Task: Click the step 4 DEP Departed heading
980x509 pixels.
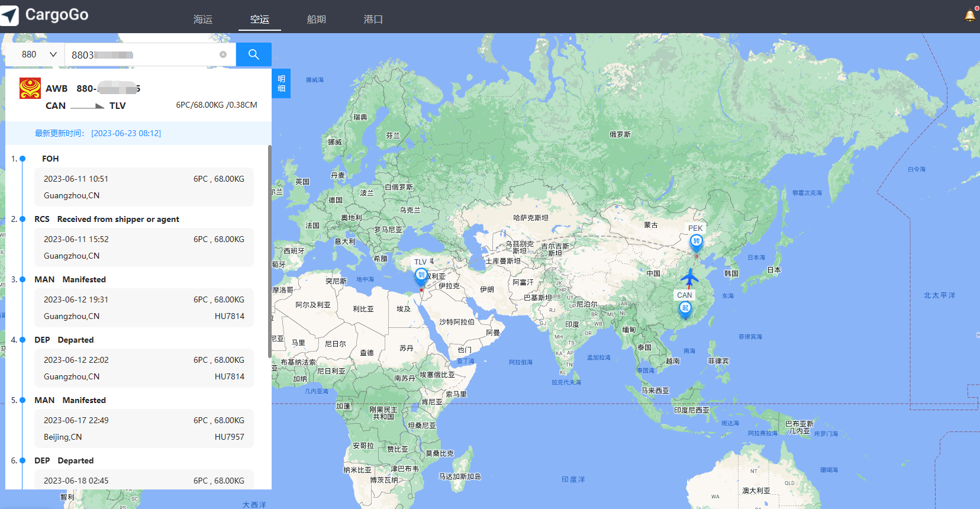Action: point(64,340)
